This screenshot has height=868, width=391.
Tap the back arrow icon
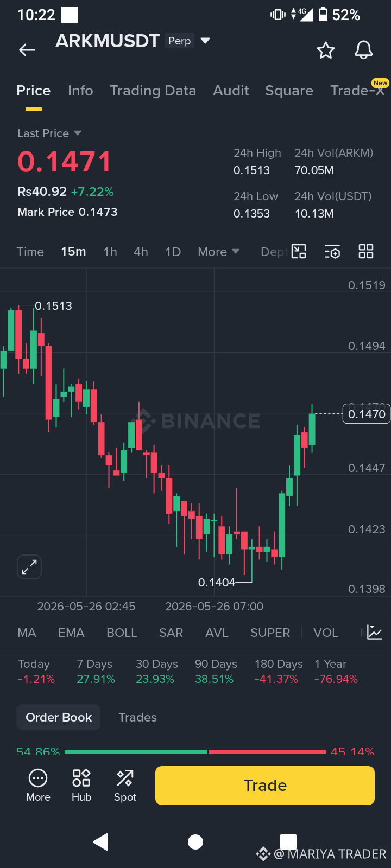(27, 50)
